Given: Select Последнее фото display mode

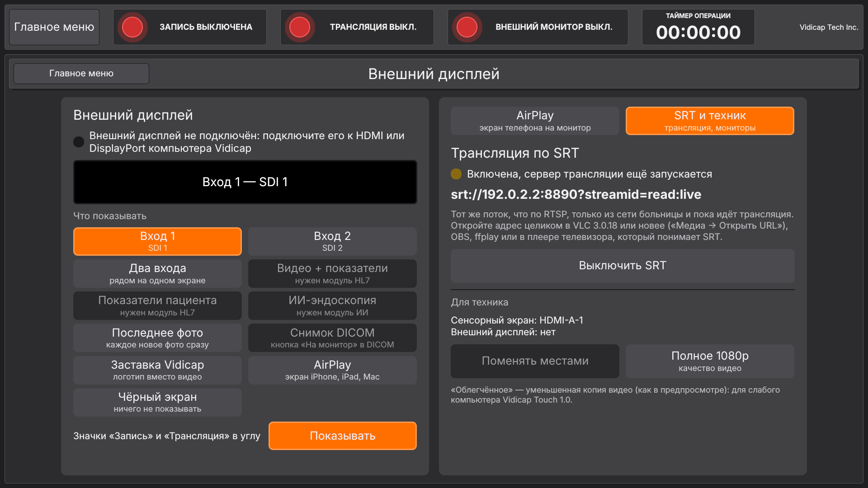Looking at the screenshot, I should point(157,338).
